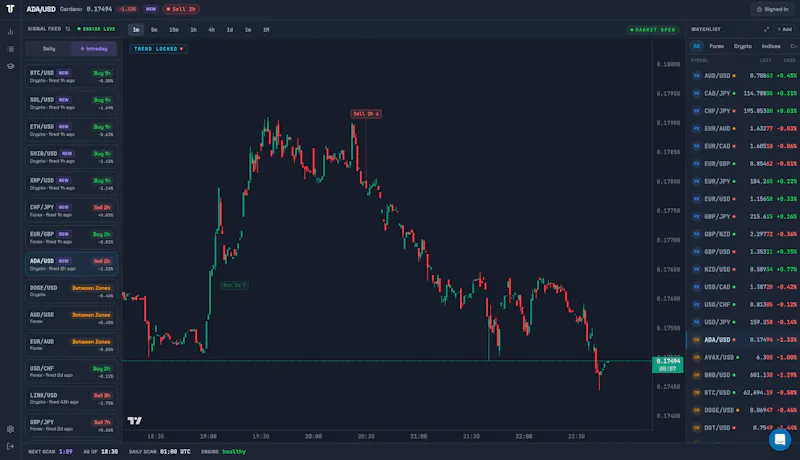Click the Next Scan countdown 1:09
This screenshot has height=460, width=800.
coord(66,451)
